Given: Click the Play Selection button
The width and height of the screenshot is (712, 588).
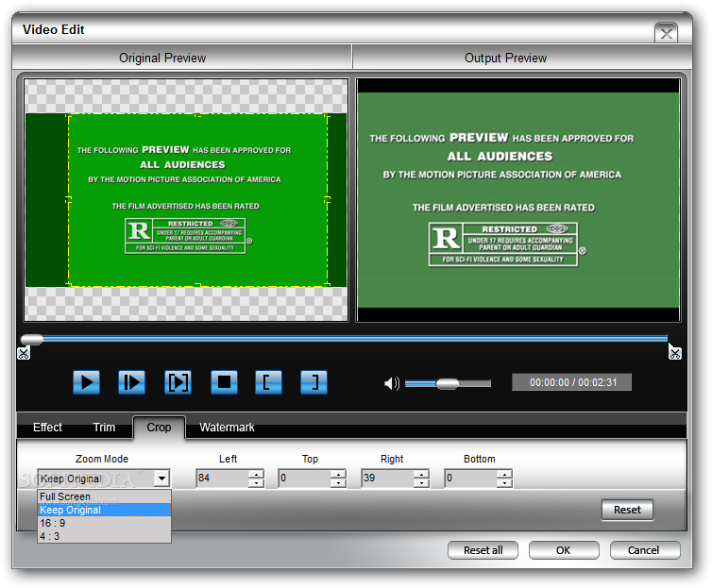Looking at the screenshot, I should pyautogui.click(x=178, y=382).
